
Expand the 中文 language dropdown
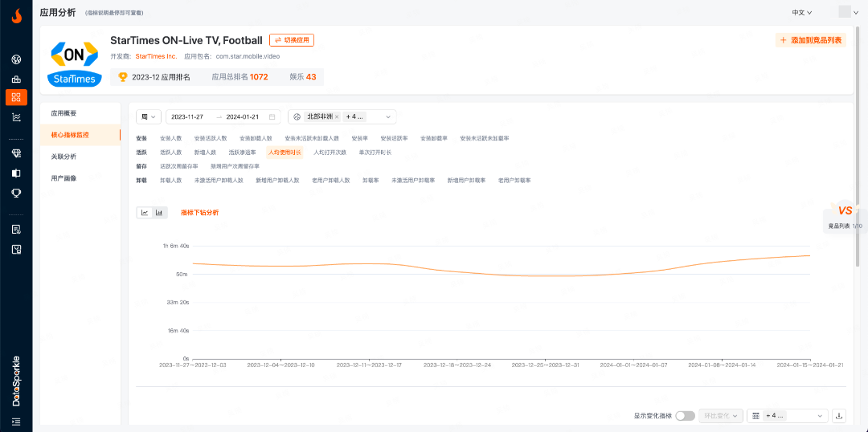801,13
